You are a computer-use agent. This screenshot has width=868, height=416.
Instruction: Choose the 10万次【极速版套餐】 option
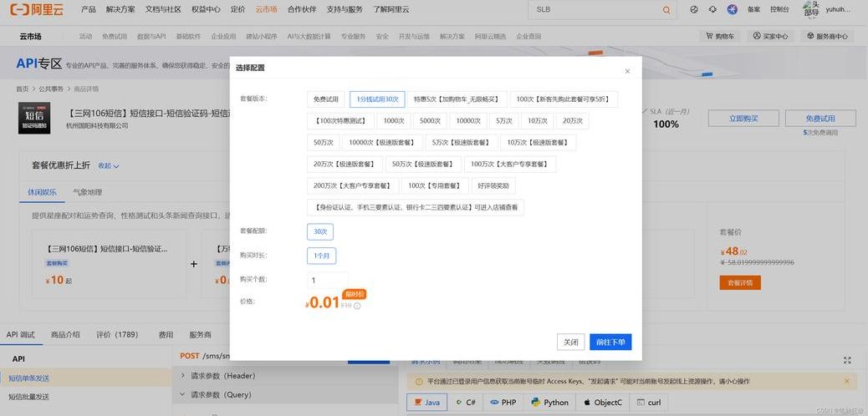[538, 142]
